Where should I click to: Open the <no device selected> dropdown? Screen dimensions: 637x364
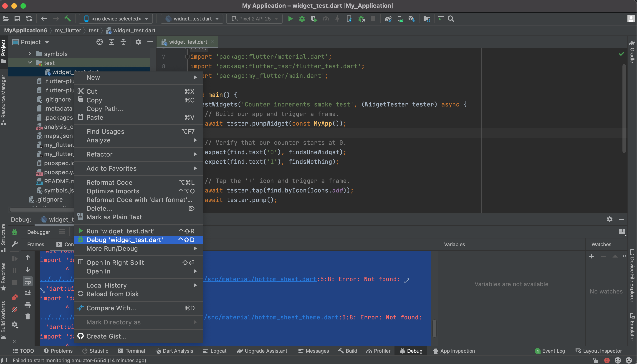116,19
